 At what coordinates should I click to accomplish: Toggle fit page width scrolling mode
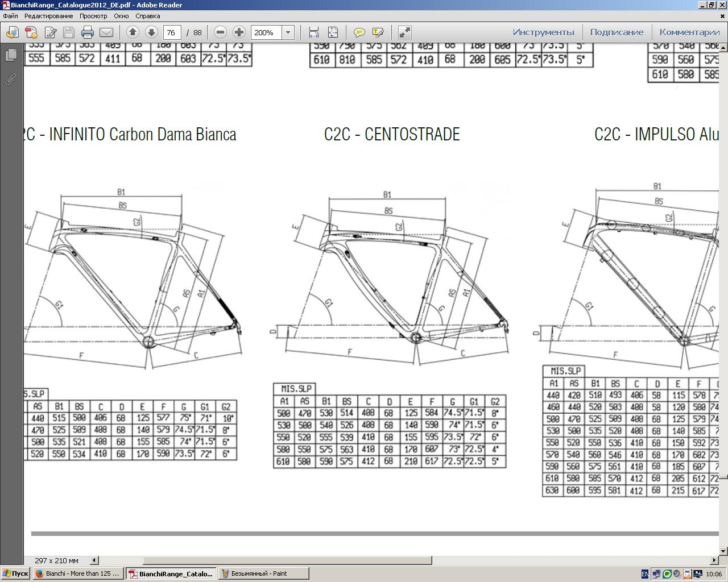tap(313, 32)
